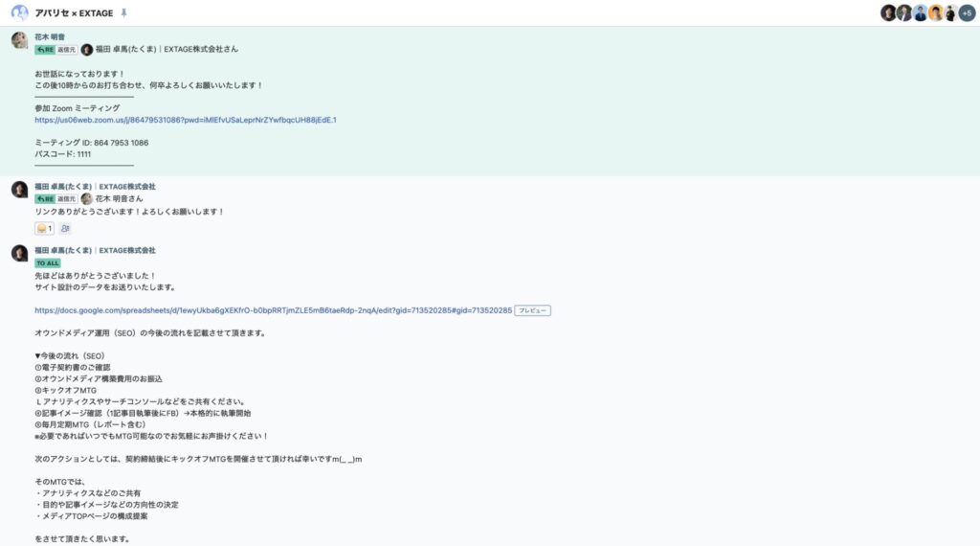
Task: Click the group chat room icon
Action: pyautogui.click(x=19, y=12)
